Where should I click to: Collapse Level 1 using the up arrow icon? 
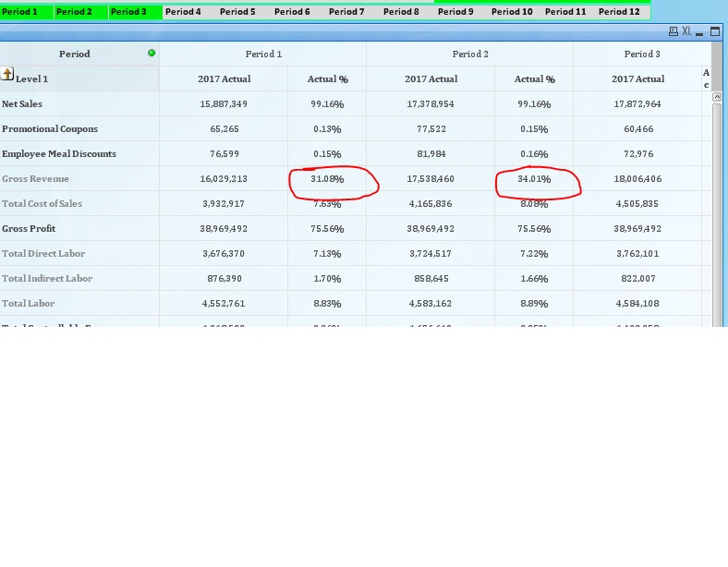pos(7,73)
